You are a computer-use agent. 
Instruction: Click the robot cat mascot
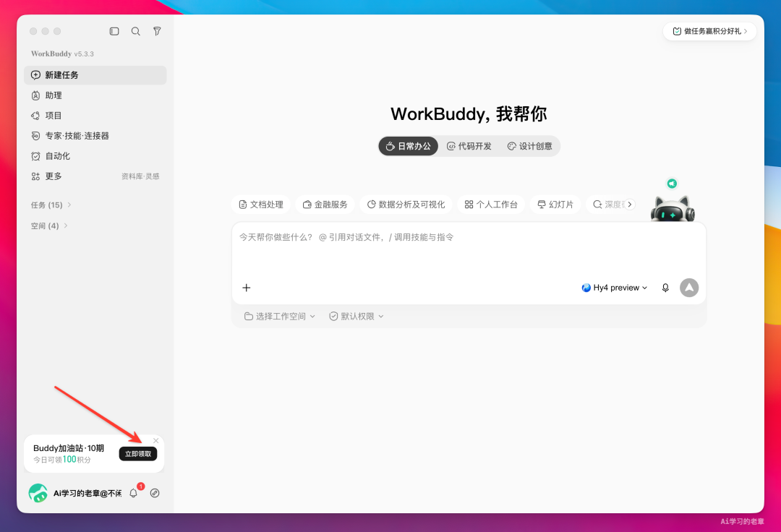pos(673,209)
